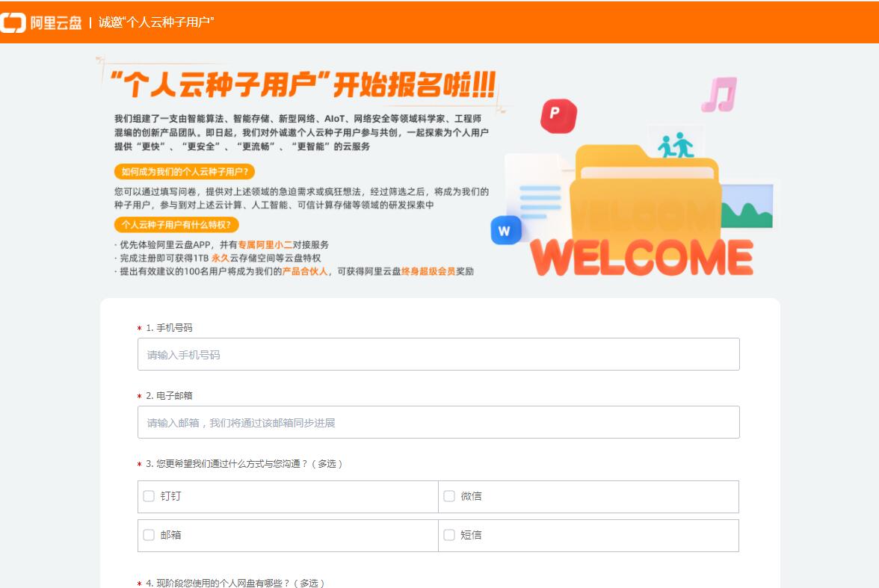Click question 4 label about 个人网盘
Image resolution: width=879 pixels, height=588 pixels.
[235, 583]
